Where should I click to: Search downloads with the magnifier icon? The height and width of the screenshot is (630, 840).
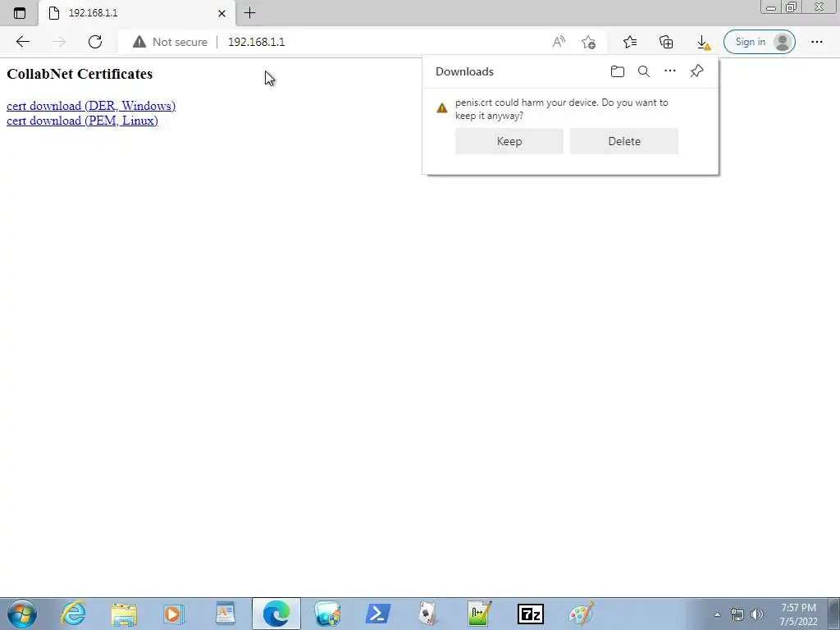(x=643, y=71)
